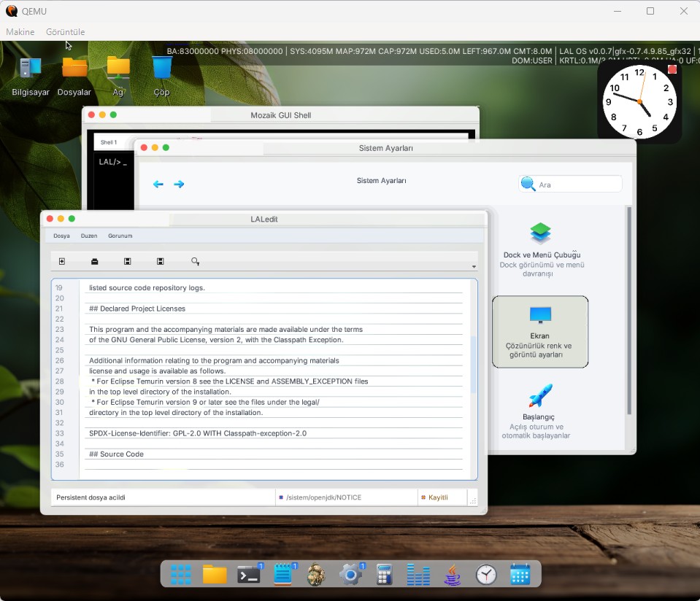Click the Sistem Ayarları vertical scrollbar
This screenshot has height=601, width=700.
point(629,311)
